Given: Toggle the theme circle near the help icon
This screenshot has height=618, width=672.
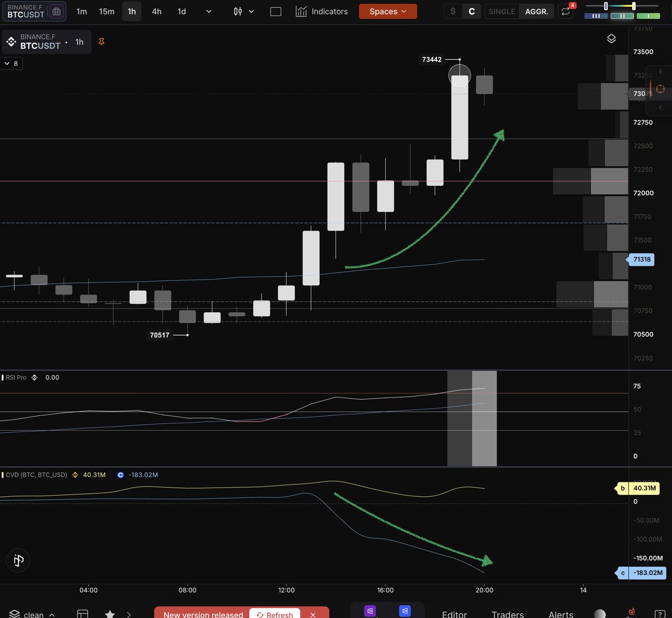Looking at the screenshot, I should coord(600,614).
